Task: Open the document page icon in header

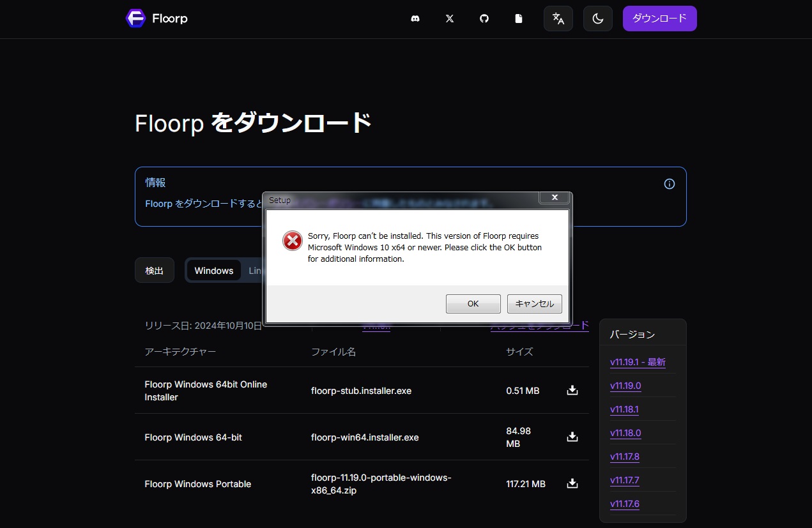Action: [x=519, y=19]
